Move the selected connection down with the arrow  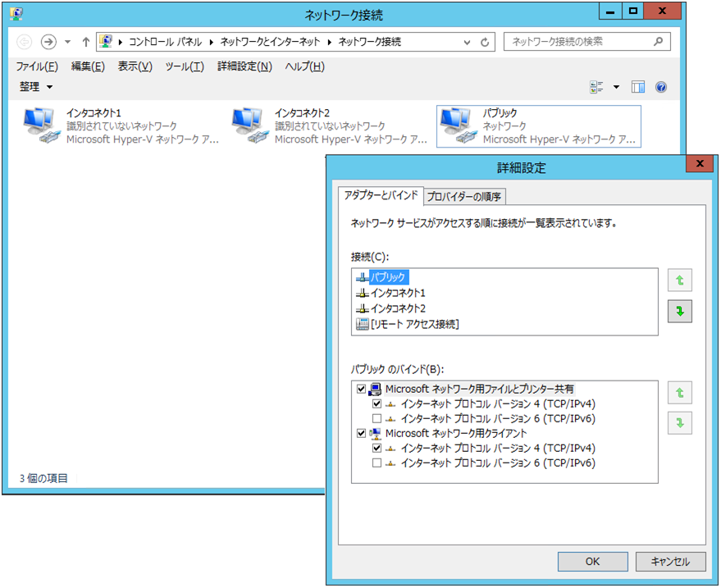(680, 312)
